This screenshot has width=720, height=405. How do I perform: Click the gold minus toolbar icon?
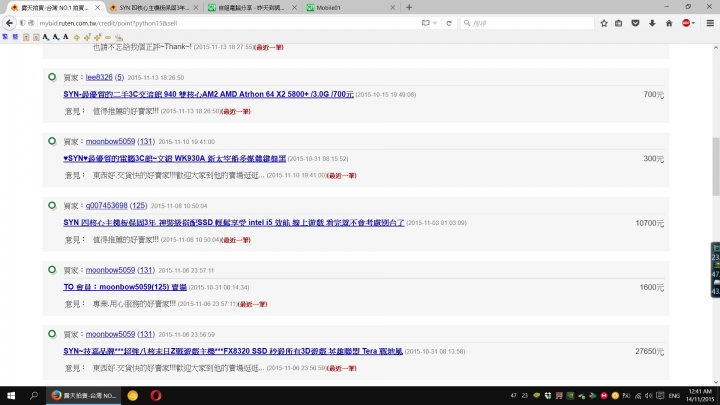click(108, 37)
